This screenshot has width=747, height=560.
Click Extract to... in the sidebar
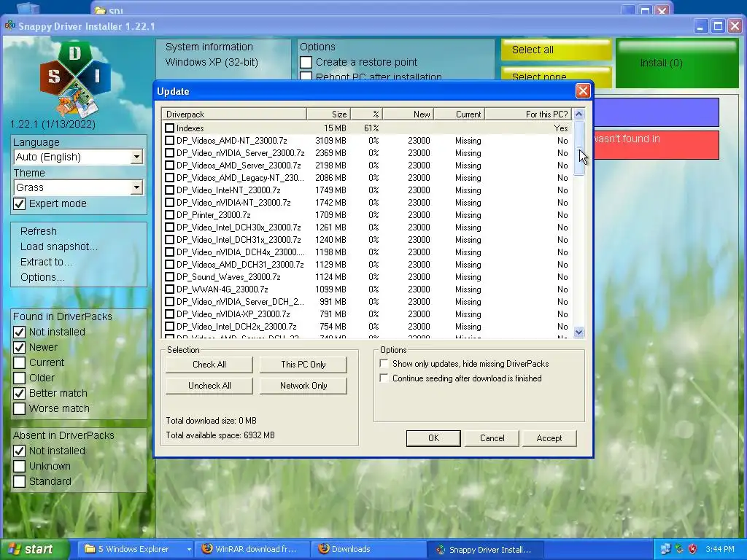point(46,262)
